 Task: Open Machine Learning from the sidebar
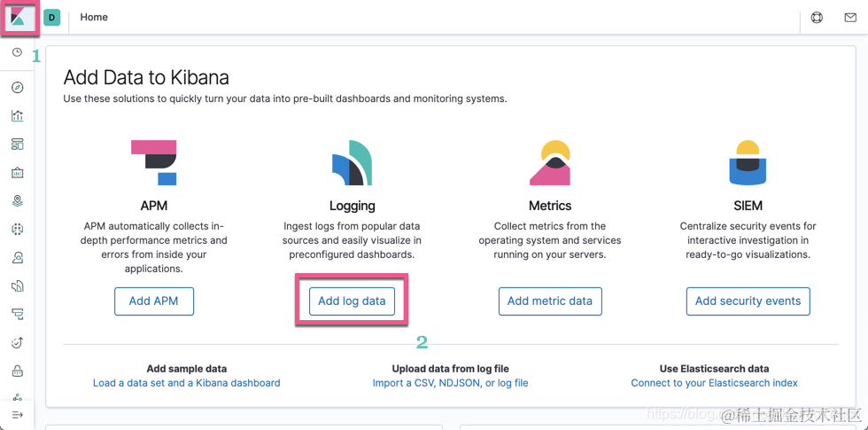17,229
